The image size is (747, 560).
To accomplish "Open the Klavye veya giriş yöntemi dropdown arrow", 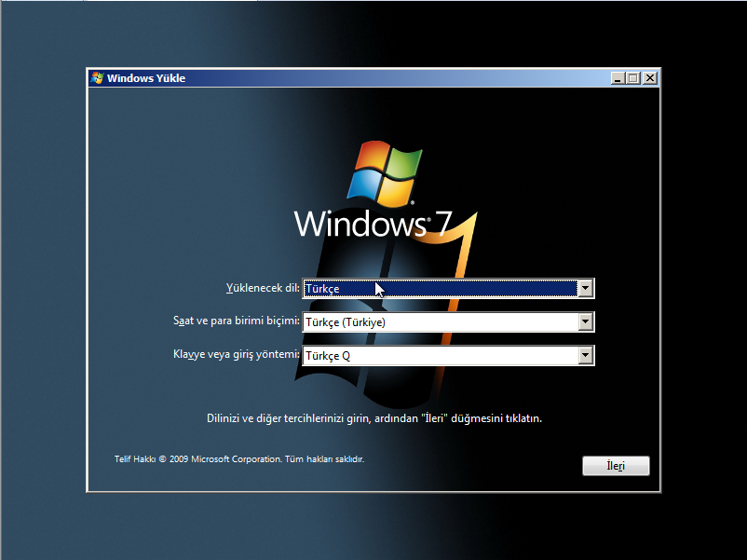I will pyautogui.click(x=585, y=356).
